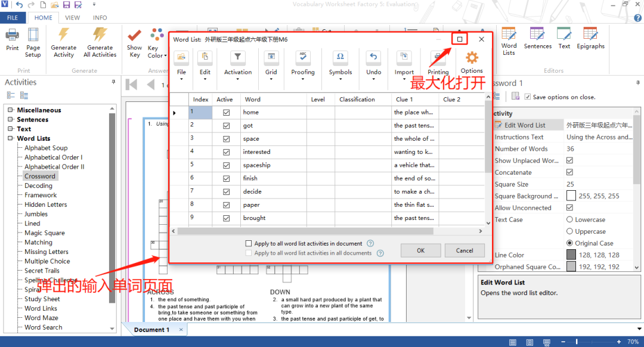The width and height of the screenshot is (644, 347).
Task: Select Uppercase text case radio
Action: coord(569,231)
